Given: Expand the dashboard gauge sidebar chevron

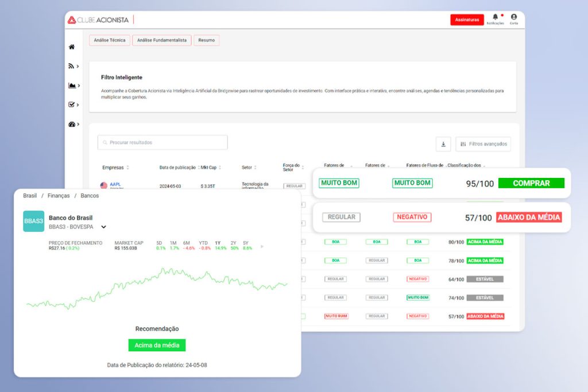Looking at the screenshot, I should tap(78, 124).
